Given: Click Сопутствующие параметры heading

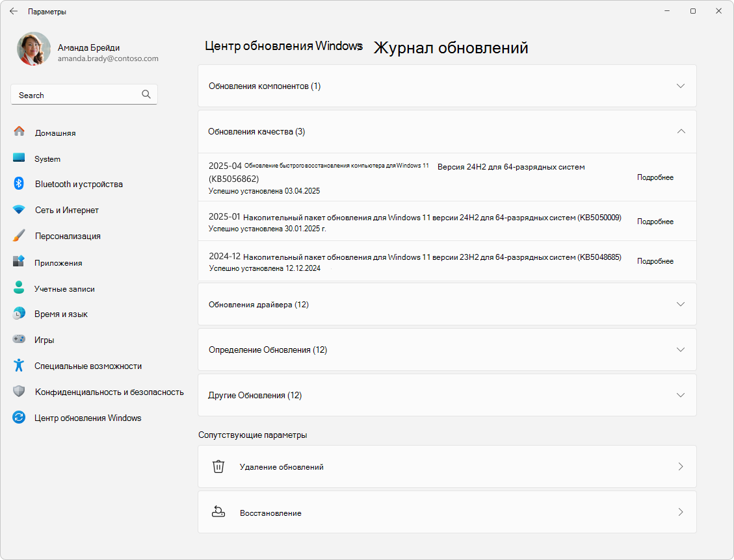Looking at the screenshot, I should tap(253, 435).
